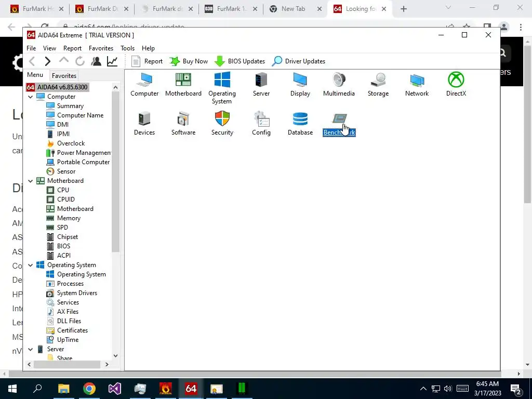Open the Server category icon
This screenshot has width=532, height=399.
click(x=261, y=84)
